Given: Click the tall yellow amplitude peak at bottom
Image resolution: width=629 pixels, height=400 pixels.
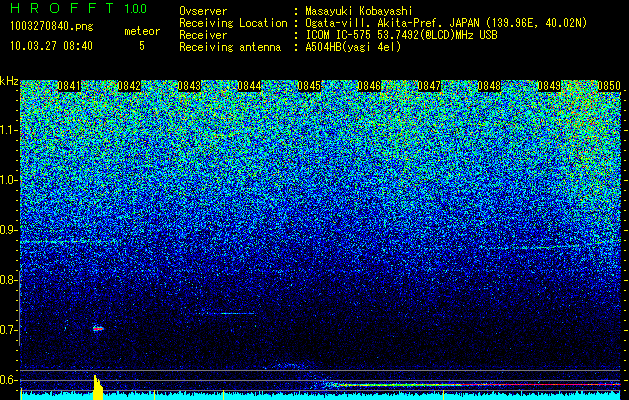Looking at the screenshot, I should tap(98, 388).
